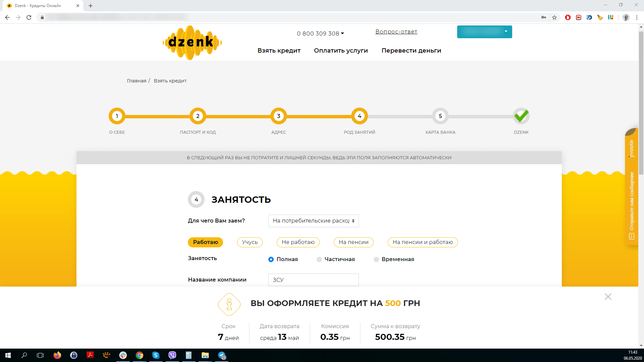Open File Explorer from taskbar
Viewport: 644px width, 362px height.
(x=205, y=355)
